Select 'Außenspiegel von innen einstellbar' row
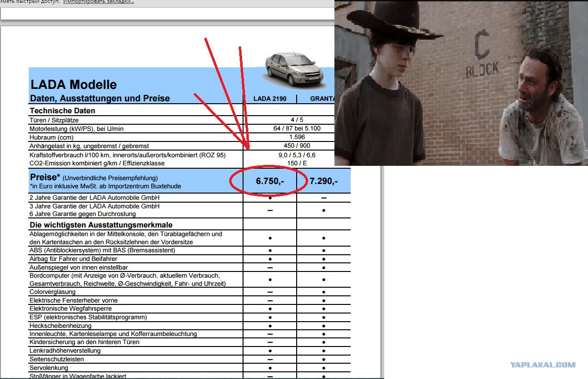The image size is (588, 379). click(x=78, y=268)
